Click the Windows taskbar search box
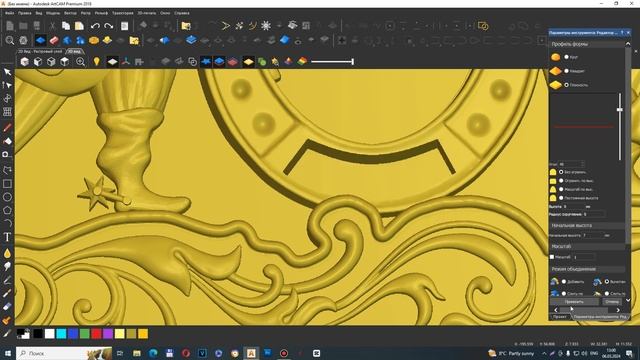This screenshot has height=360, width=640. pos(64,353)
